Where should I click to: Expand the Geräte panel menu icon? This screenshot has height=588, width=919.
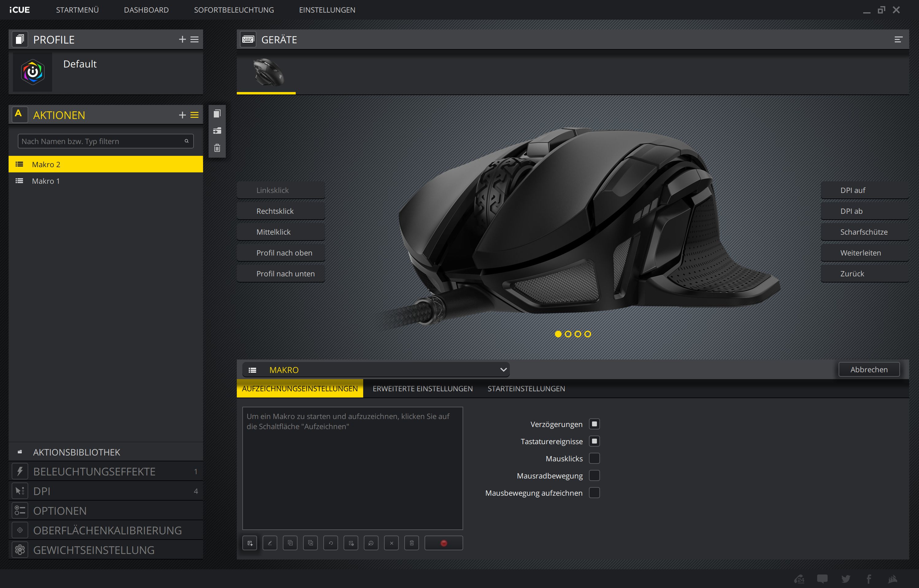(x=898, y=39)
